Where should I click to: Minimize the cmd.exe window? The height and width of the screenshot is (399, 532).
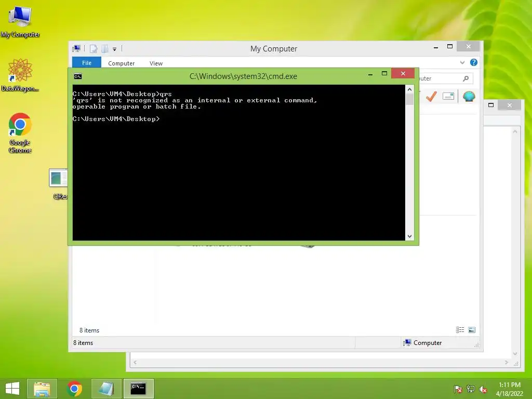pos(370,74)
